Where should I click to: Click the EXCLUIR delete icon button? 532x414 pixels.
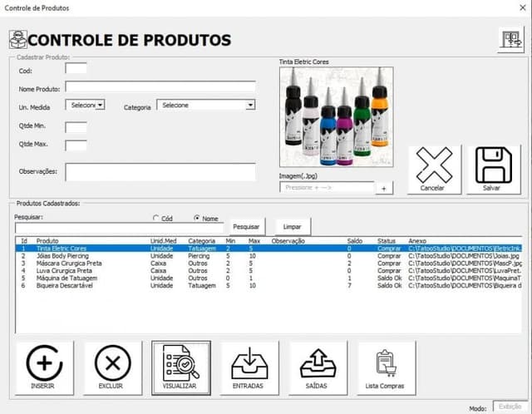tap(113, 367)
